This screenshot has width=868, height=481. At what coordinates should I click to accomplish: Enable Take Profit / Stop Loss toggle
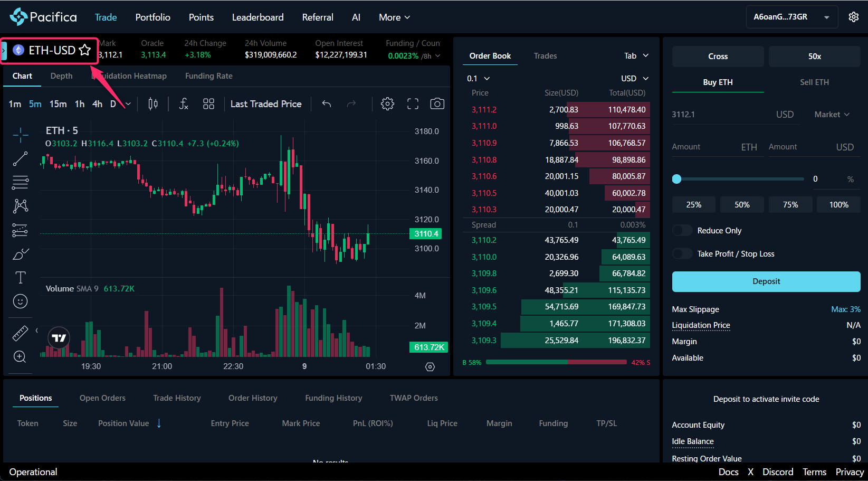pyautogui.click(x=682, y=254)
